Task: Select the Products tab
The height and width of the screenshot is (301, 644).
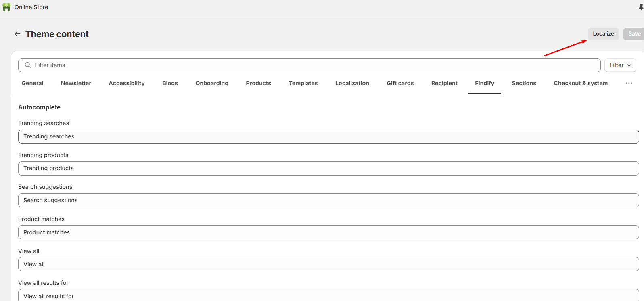Action: pos(258,83)
